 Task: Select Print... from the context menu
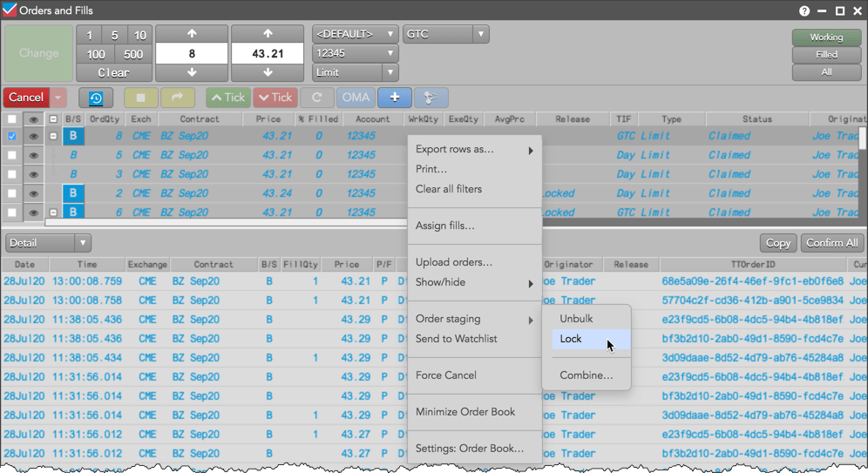474,169
